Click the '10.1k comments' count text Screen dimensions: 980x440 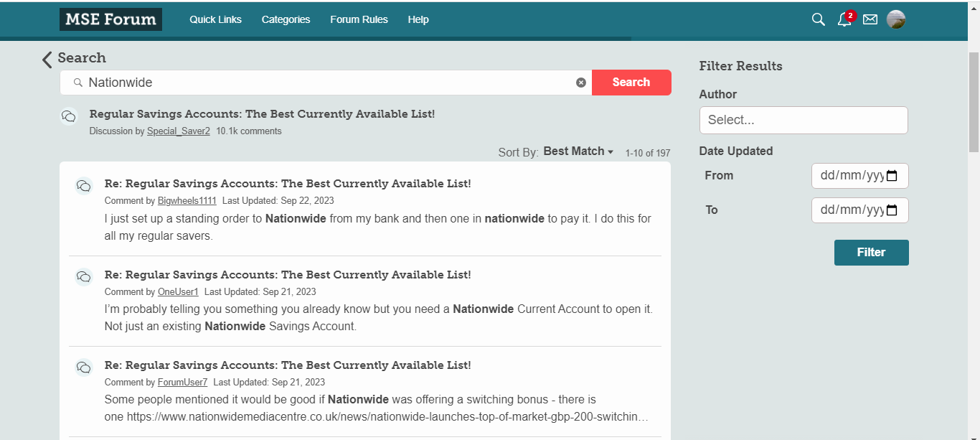click(x=249, y=131)
